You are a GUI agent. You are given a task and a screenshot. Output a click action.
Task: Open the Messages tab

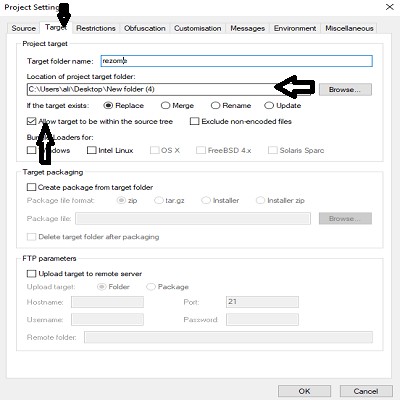pos(247,28)
